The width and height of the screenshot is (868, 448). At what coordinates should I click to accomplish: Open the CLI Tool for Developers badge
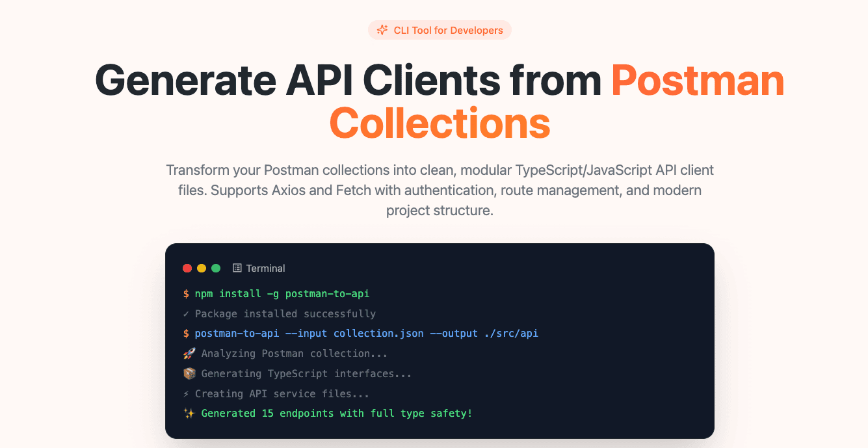coord(440,30)
